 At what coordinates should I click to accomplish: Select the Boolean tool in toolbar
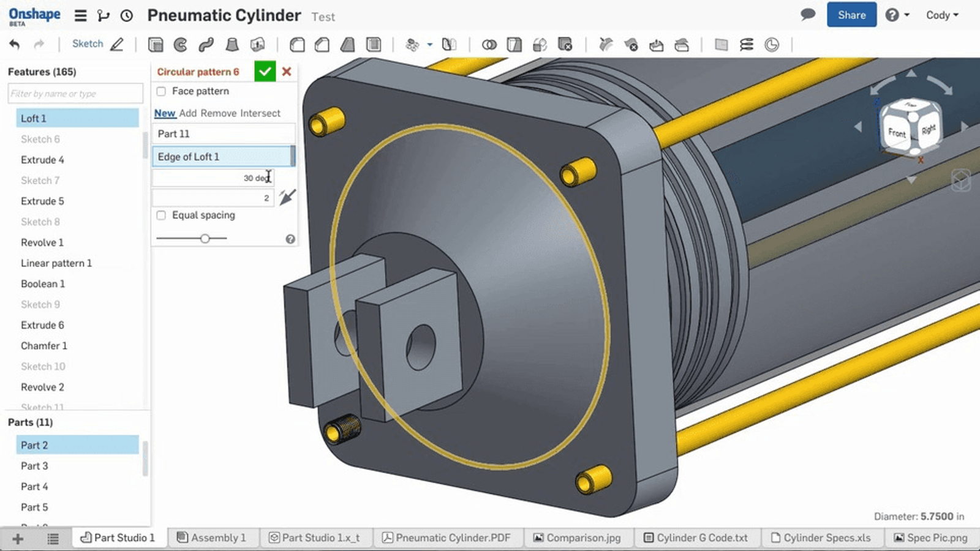tap(489, 45)
